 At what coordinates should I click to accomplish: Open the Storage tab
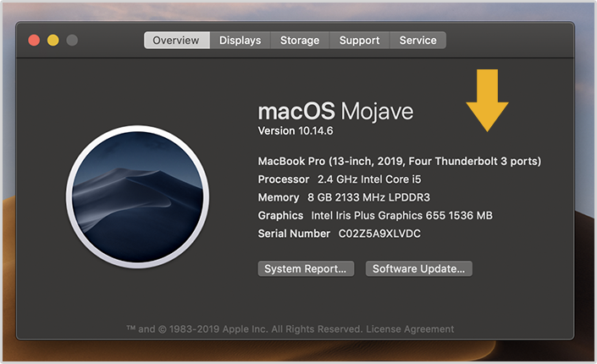pos(300,40)
